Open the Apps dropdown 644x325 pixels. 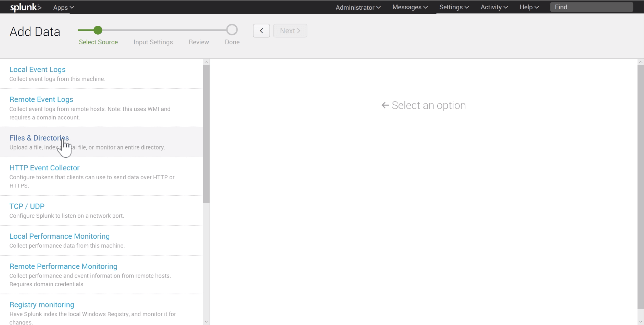point(63,7)
